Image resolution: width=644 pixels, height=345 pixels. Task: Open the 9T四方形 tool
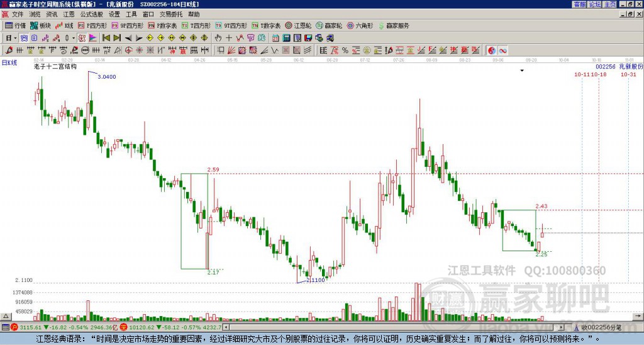coord(231,25)
